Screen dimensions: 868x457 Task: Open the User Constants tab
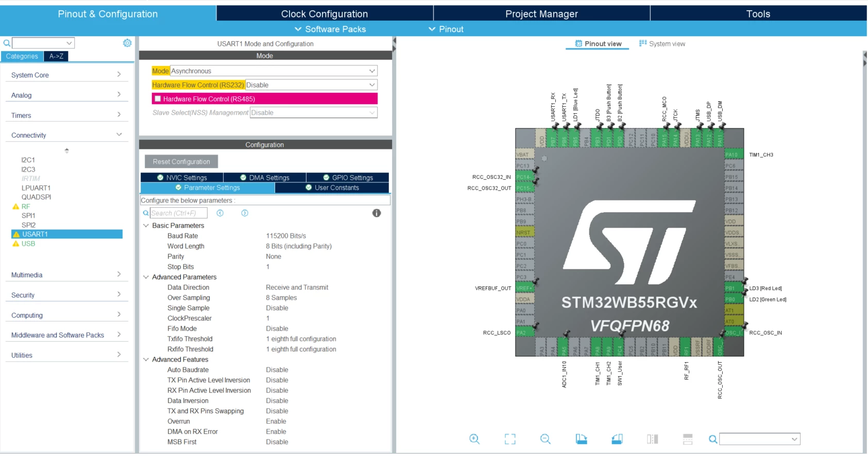[x=332, y=188]
